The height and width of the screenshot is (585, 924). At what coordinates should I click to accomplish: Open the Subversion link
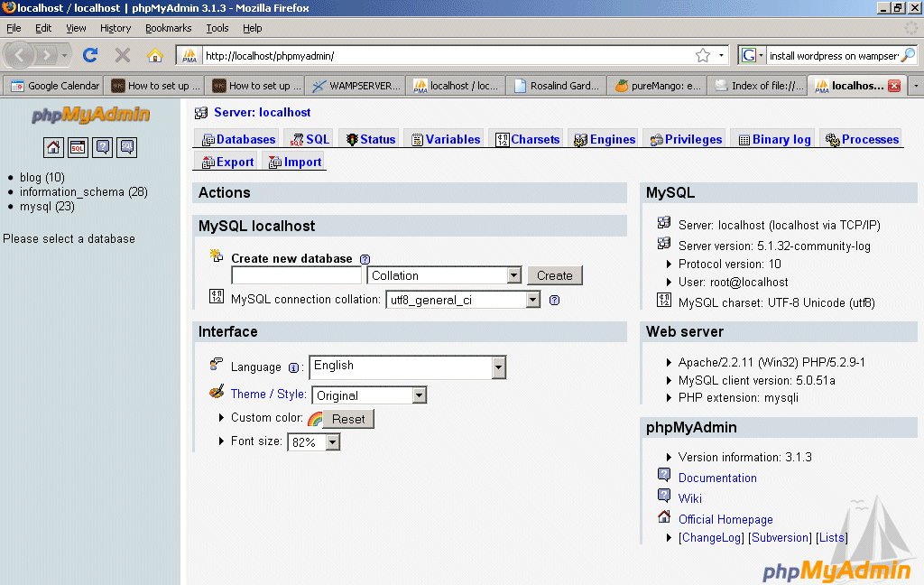[781, 537]
